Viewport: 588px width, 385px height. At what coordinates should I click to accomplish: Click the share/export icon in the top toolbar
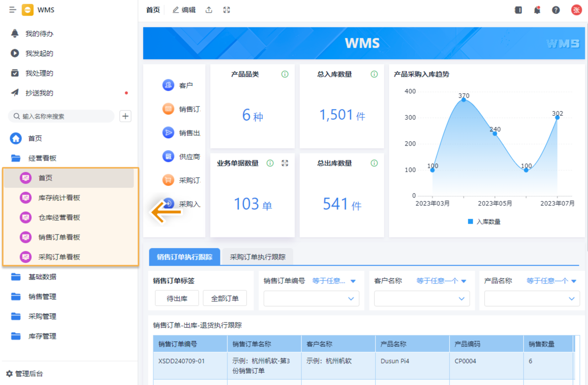pos(208,9)
